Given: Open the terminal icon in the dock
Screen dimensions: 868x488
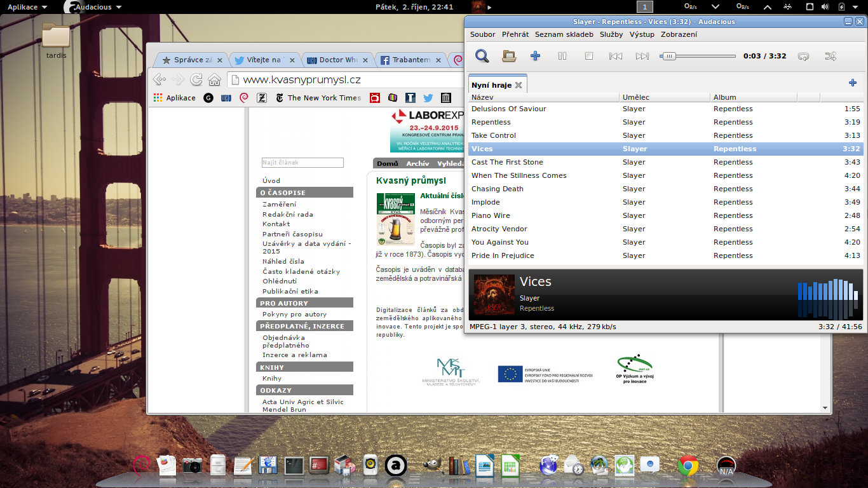Looking at the screenshot, I should [294, 466].
